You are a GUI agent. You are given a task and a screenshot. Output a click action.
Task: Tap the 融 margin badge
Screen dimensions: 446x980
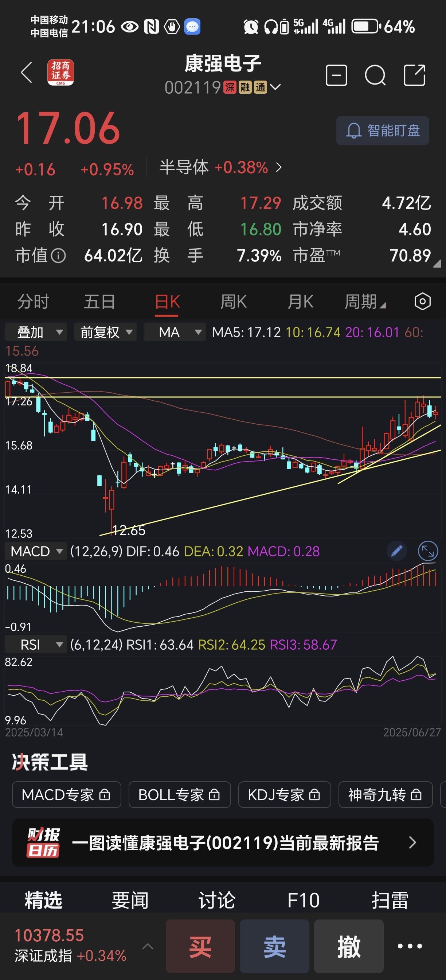[245, 87]
